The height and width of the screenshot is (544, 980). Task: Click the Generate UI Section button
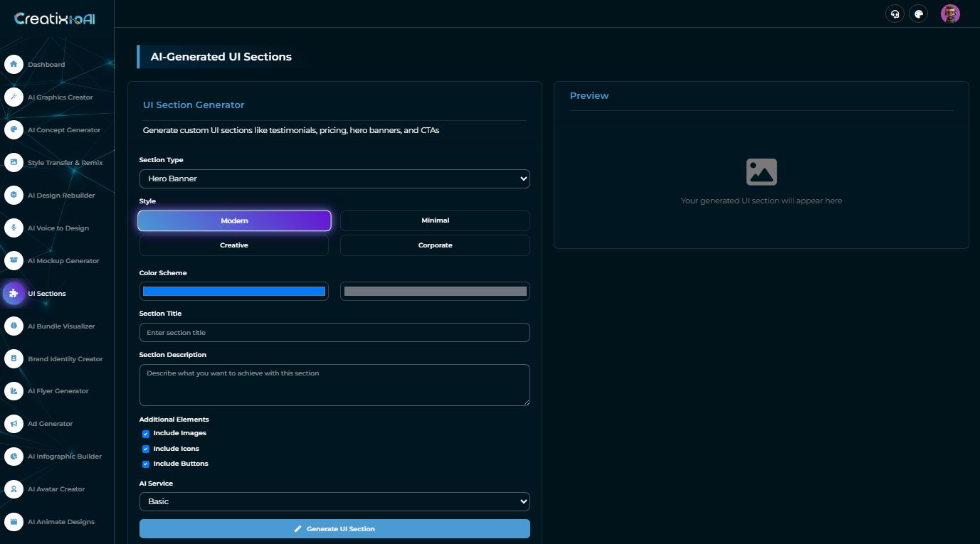(334, 529)
